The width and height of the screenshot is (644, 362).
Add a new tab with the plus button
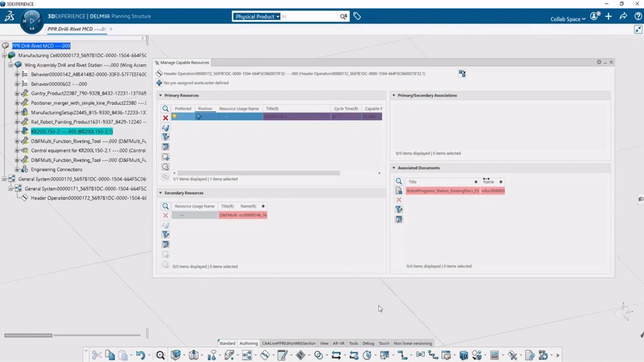pyautogui.click(x=111, y=29)
